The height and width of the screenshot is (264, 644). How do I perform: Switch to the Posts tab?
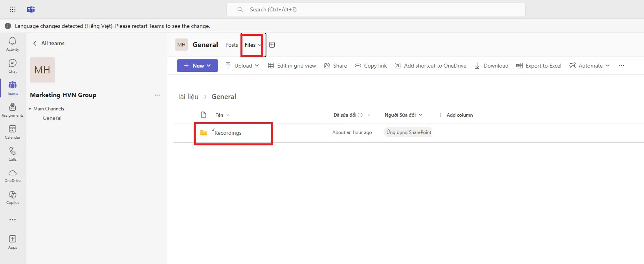coord(231,45)
